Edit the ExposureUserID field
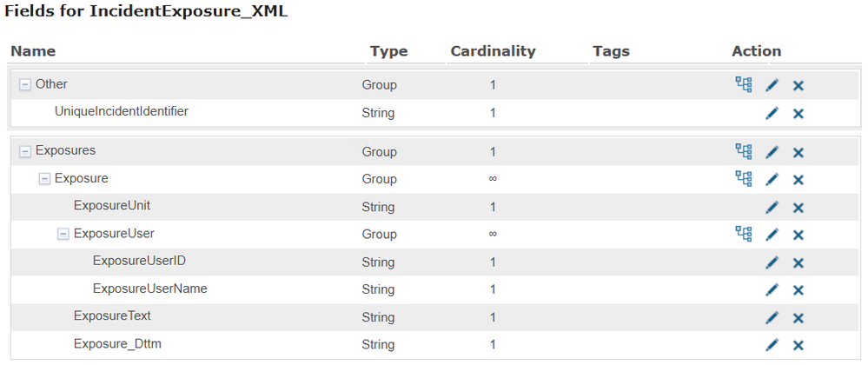This screenshot has width=868, height=365. (772, 262)
